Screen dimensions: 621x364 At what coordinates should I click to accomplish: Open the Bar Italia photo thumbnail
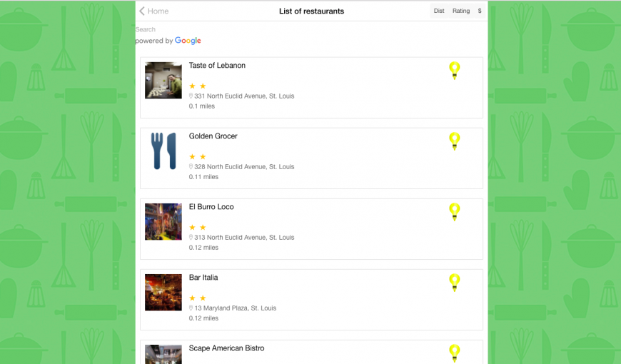click(163, 293)
